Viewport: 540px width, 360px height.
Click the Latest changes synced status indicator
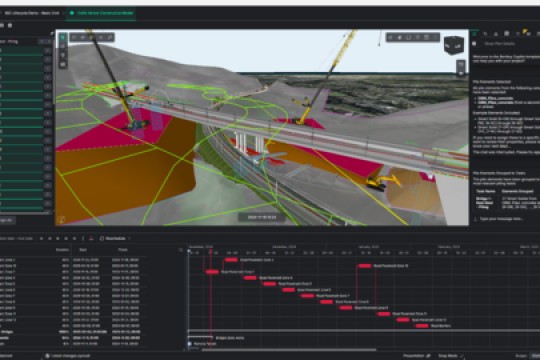click(68, 356)
